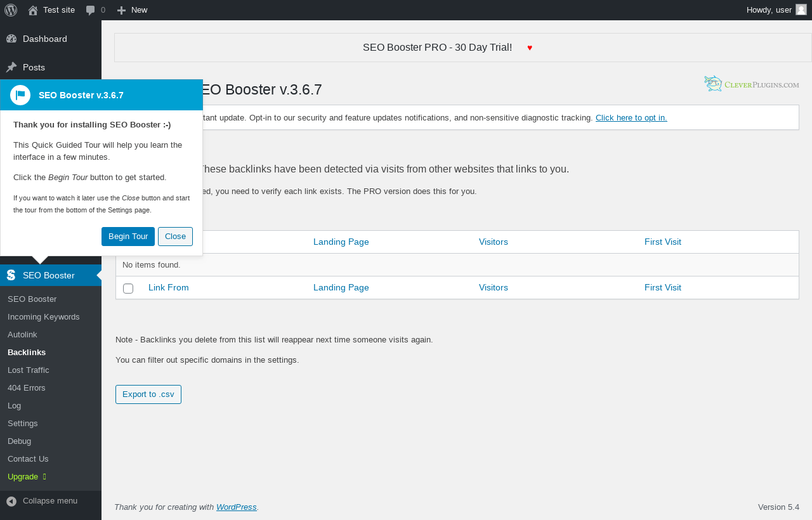Click New in the admin bar
Image resolution: width=812 pixels, height=520 pixels.
[140, 10]
